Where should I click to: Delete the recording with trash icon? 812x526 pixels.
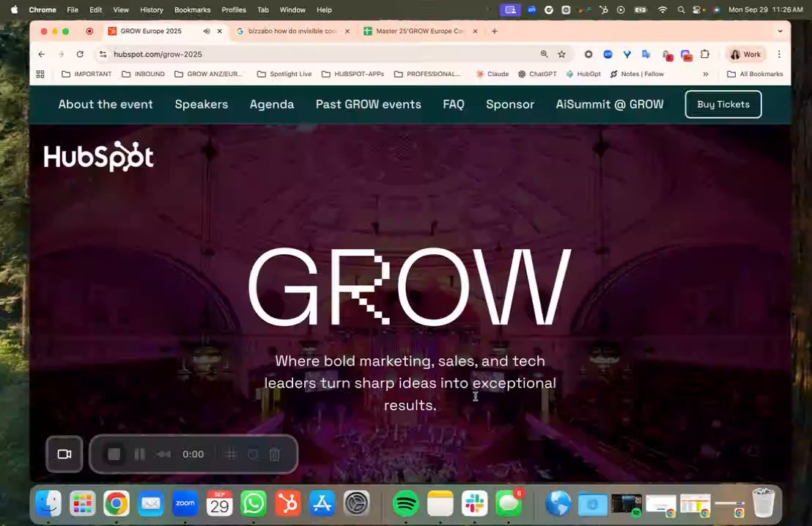(275, 454)
